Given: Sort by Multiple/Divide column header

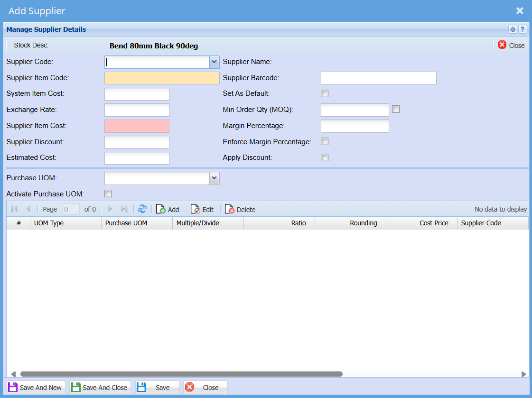Looking at the screenshot, I should coord(208,223).
